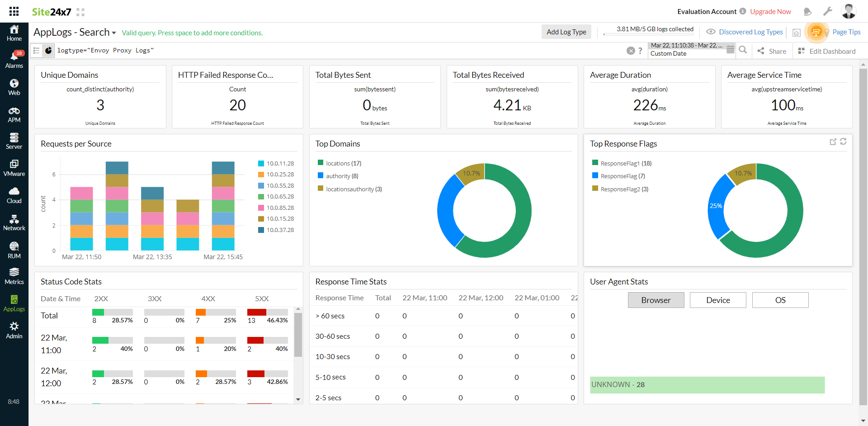Click the Add Log Type button
This screenshot has height=426, width=868.
(x=566, y=32)
